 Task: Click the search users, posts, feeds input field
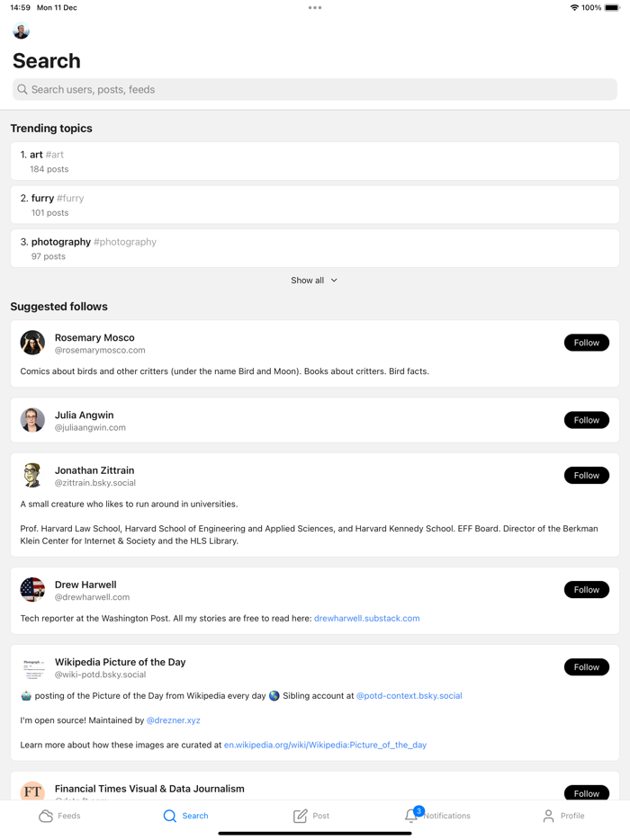coord(315,89)
